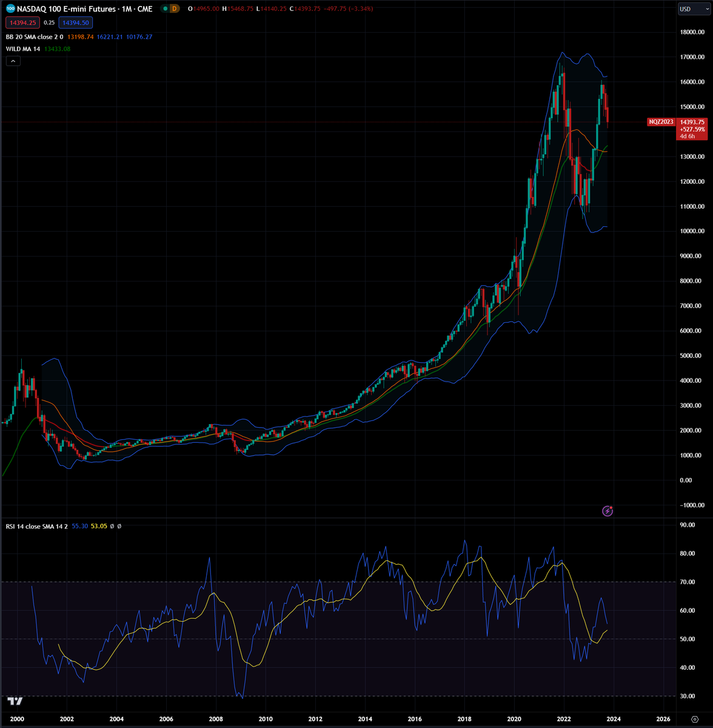The image size is (713, 728).
Task: Click the RSI SMA value 53.05
Action: [99, 526]
